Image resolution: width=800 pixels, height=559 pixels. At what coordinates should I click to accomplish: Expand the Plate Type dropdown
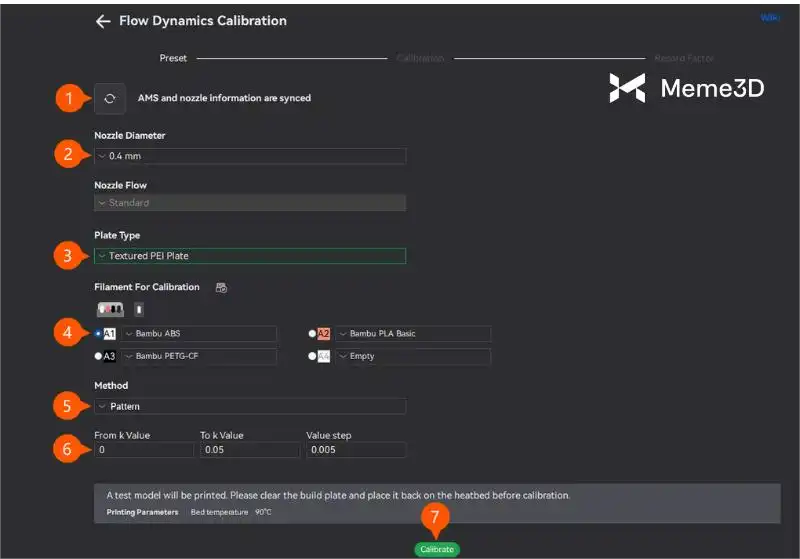250,256
